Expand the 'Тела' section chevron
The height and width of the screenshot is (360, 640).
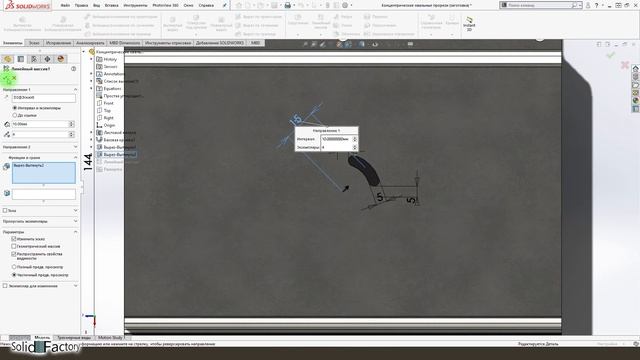(x=75, y=210)
